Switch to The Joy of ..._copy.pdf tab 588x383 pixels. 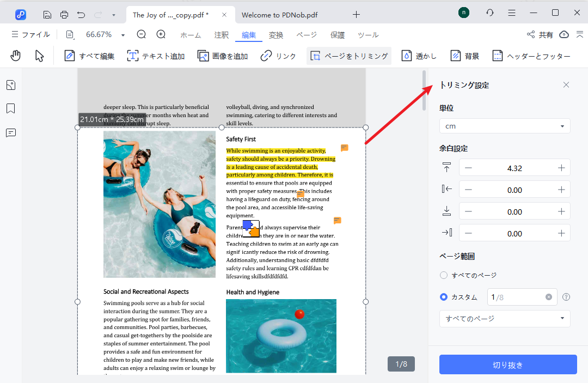click(170, 15)
